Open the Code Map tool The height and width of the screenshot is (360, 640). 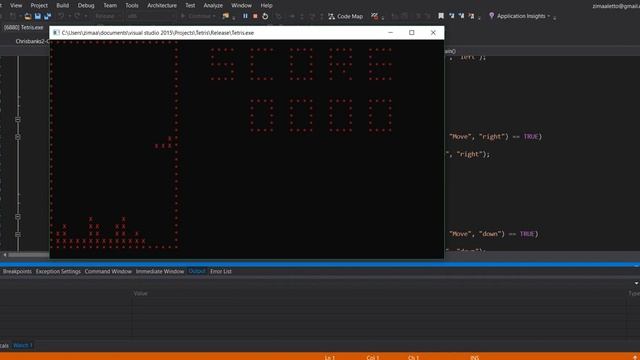coord(345,16)
